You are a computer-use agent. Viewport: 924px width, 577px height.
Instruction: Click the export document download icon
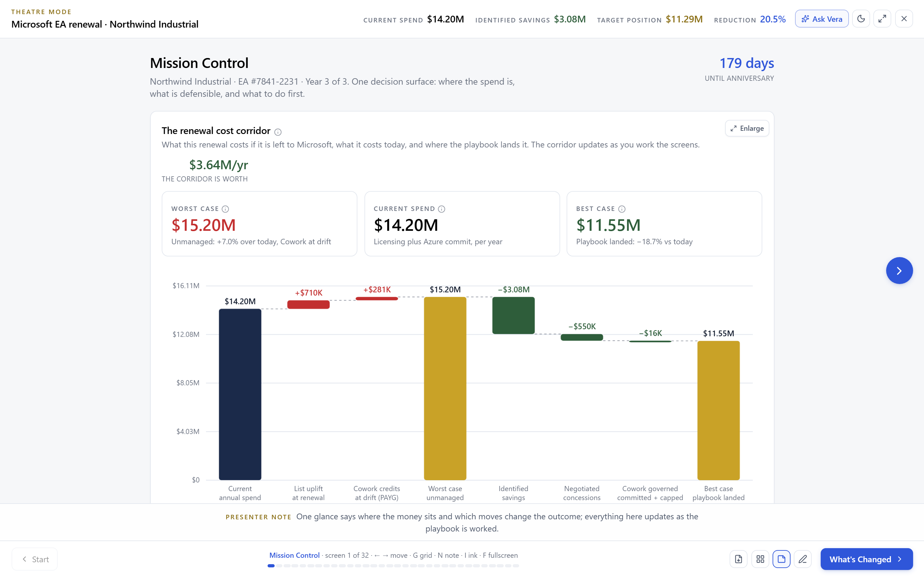point(739,559)
